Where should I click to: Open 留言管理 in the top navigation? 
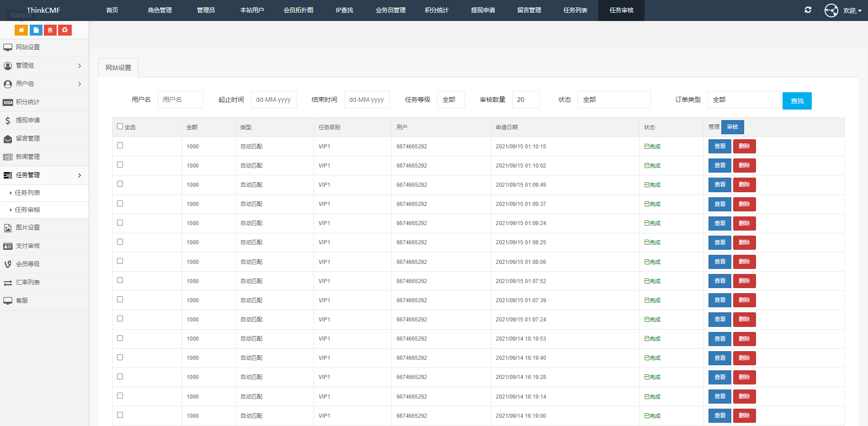pos(529,10)
